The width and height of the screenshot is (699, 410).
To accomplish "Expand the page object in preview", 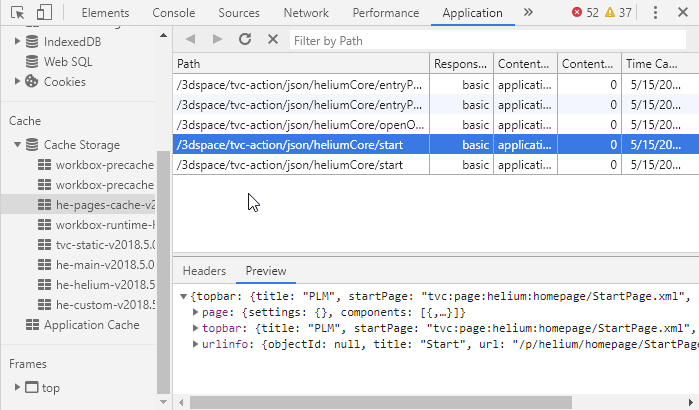I will [194, 313].
